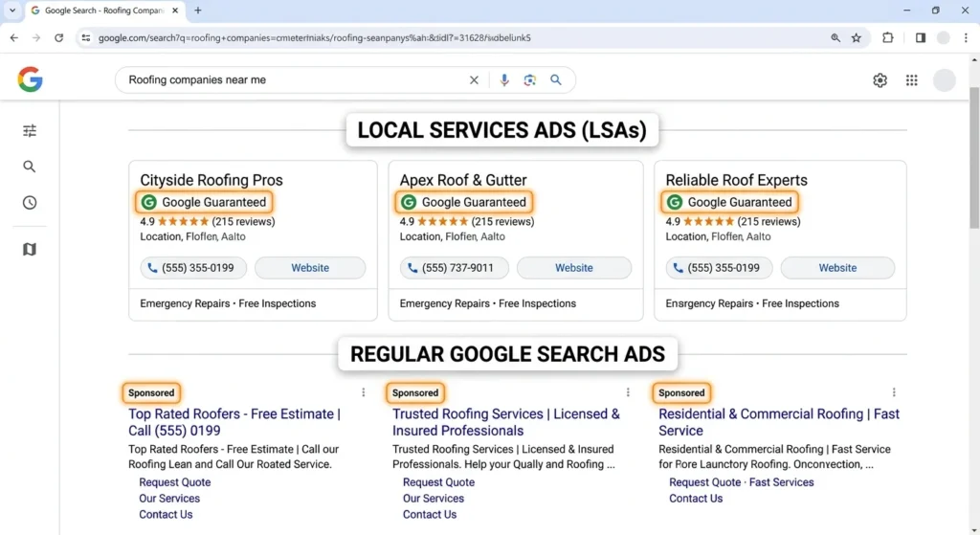
Task: Open Trusted Roofing Services headline link
Action: pyautogui.click(x=505, y=422)
